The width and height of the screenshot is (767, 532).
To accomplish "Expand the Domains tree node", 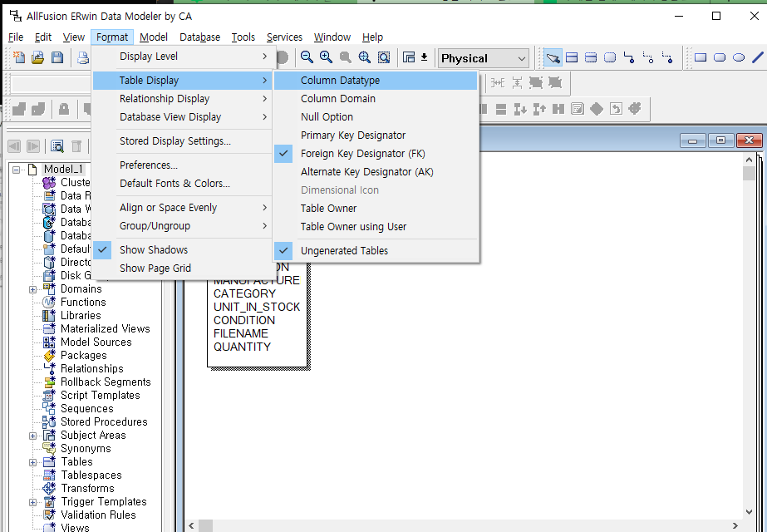I will pyautogui.click(x=32, y=289).
